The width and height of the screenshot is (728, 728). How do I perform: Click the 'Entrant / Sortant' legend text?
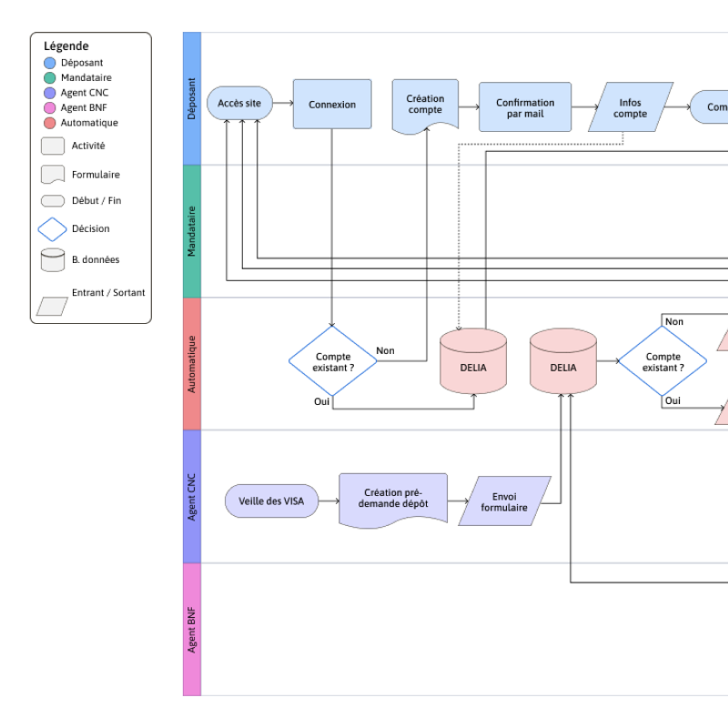click(x=108, y=292)
